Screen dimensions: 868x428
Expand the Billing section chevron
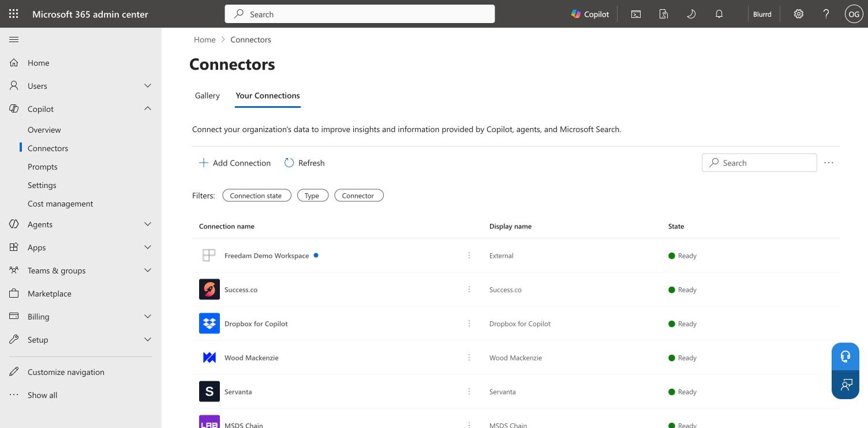click(x=148, y=316)
